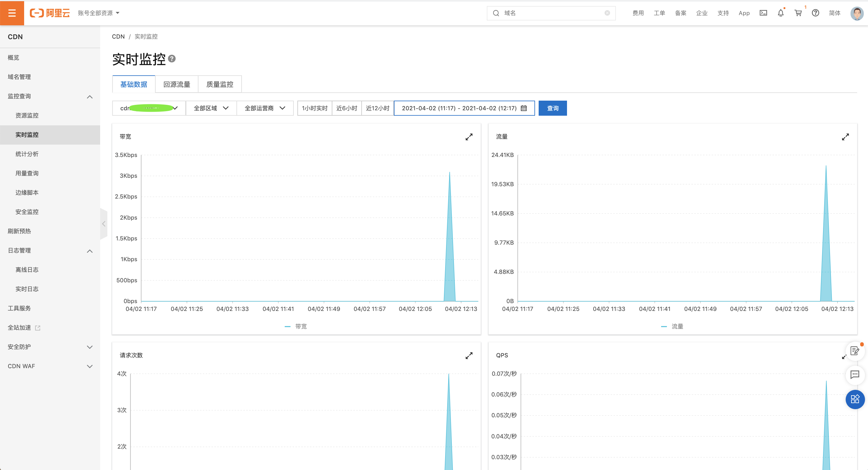This screenshot has height=470, width=868.
Task: Expand the 流量 chart to fullscreen
Action: [845, 137]
